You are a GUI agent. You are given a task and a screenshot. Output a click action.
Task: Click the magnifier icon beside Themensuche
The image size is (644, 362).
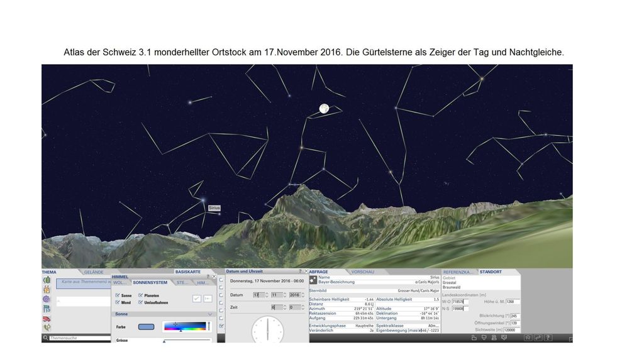pos(45,337)
